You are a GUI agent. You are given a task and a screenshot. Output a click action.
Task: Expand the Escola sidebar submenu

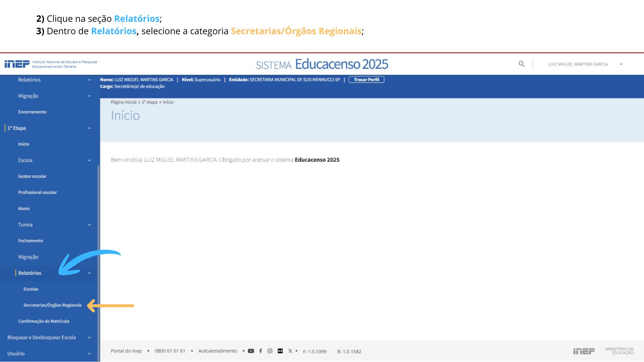point(89,160)
